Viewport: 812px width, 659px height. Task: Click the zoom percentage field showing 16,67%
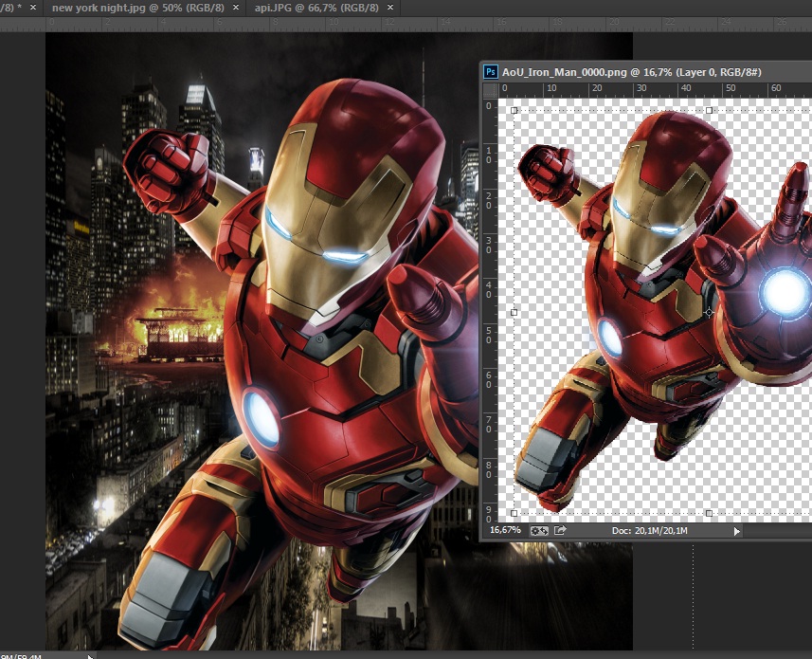coord(504,531)
